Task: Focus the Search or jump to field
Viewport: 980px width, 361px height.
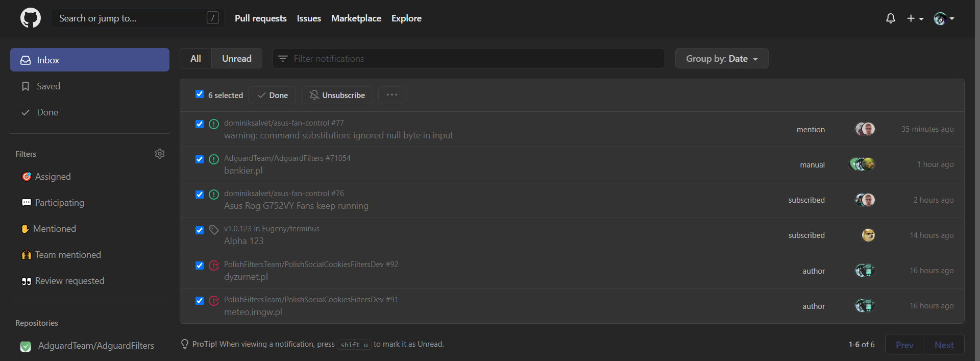Action: [138, 18]
